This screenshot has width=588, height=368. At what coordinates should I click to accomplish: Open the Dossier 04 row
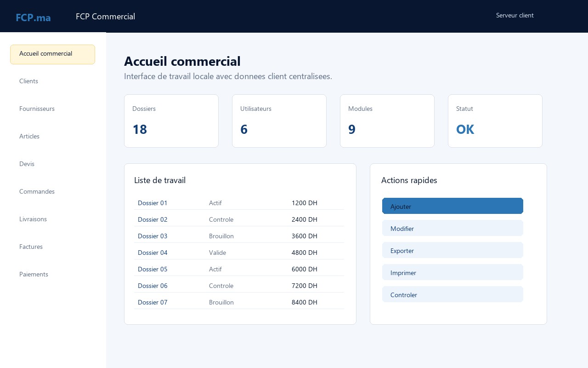(239, 253)
